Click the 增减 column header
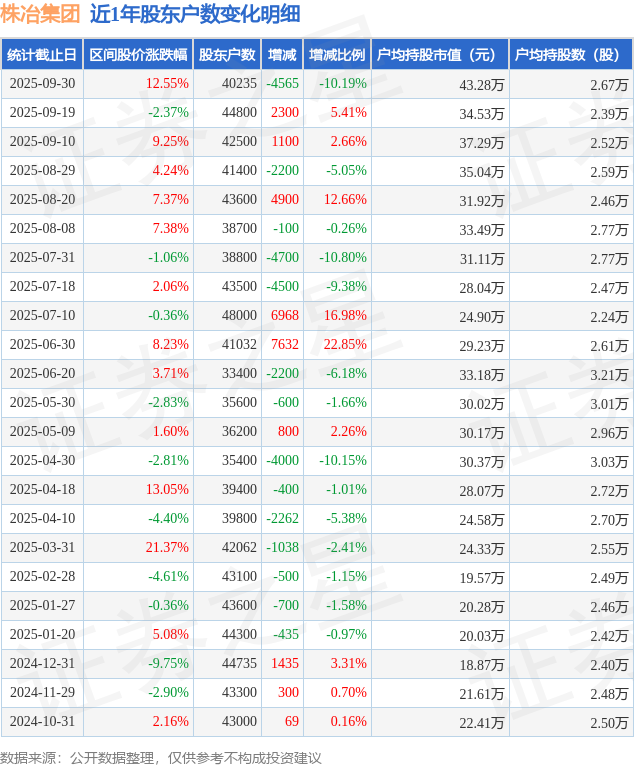The width and height of the screenshot is (634, 767). click(283, 55)
